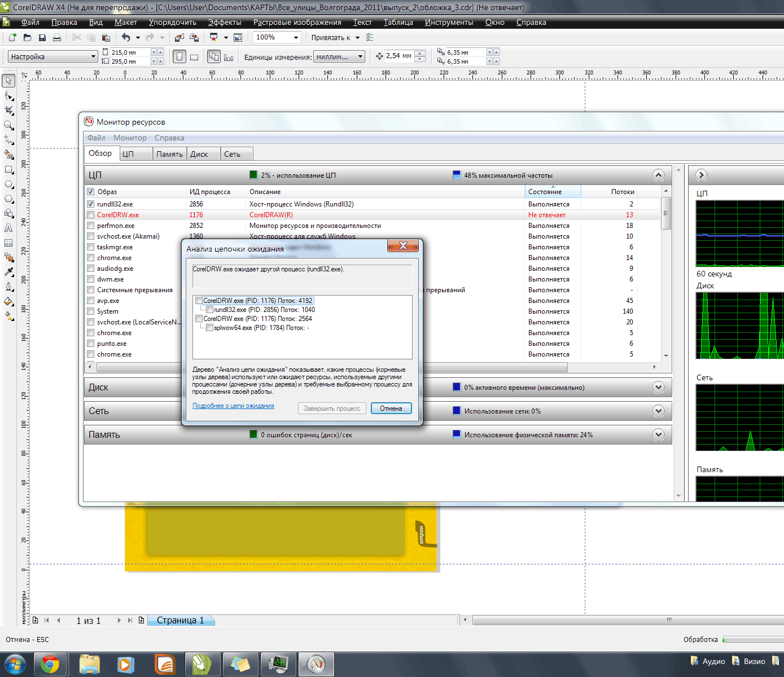Check CorelDRW.exe Поток 4192 in wait chain
Image resolution: width=784 pixels, height=677 pixels.
[x=199, y=301]
